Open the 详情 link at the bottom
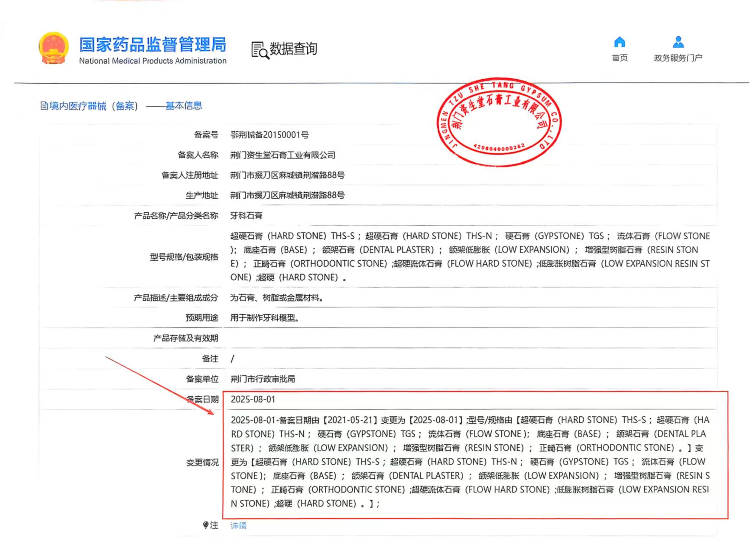This screenshot has height=554, width=756. pos(238,525)
